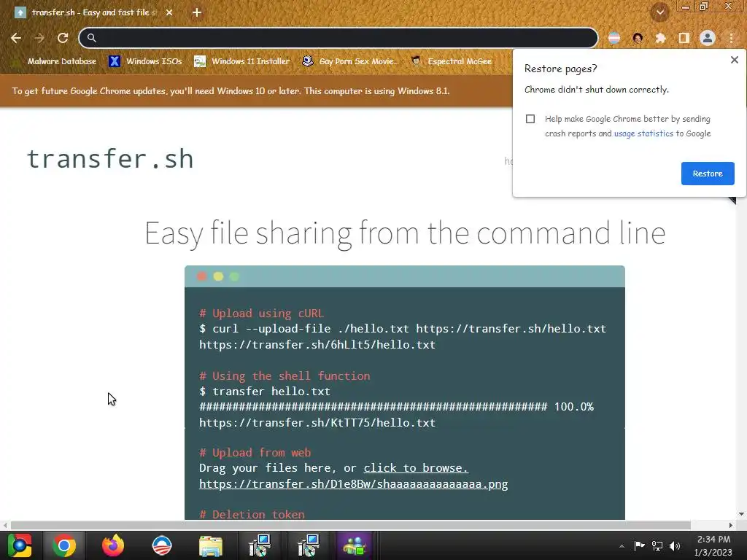Viewport: 747px width, 560px height.
Task: Click the Restore button
Action: pos(708,174)
